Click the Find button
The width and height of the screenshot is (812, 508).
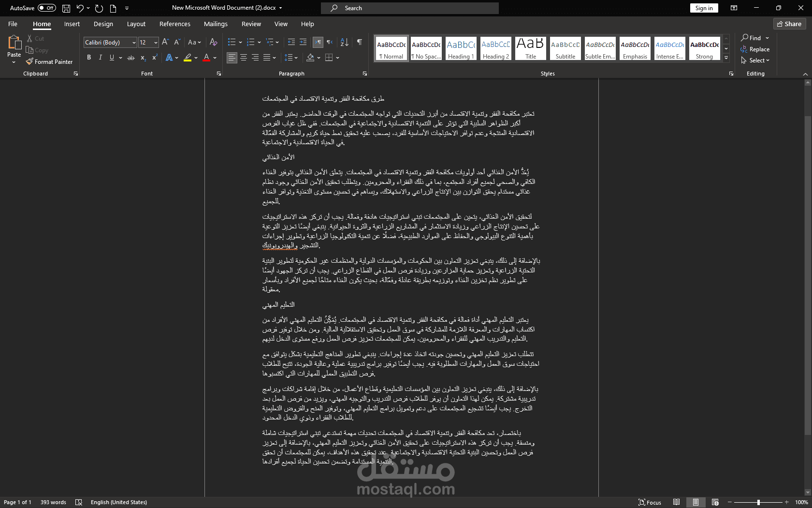pyautogui.click(x=752, y=38)
